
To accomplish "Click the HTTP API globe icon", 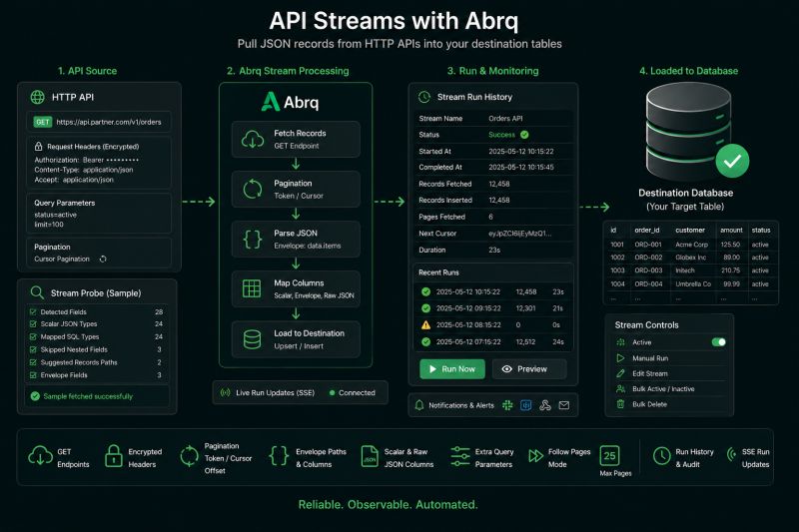I will pyautogui.click(x=37, y=97).
